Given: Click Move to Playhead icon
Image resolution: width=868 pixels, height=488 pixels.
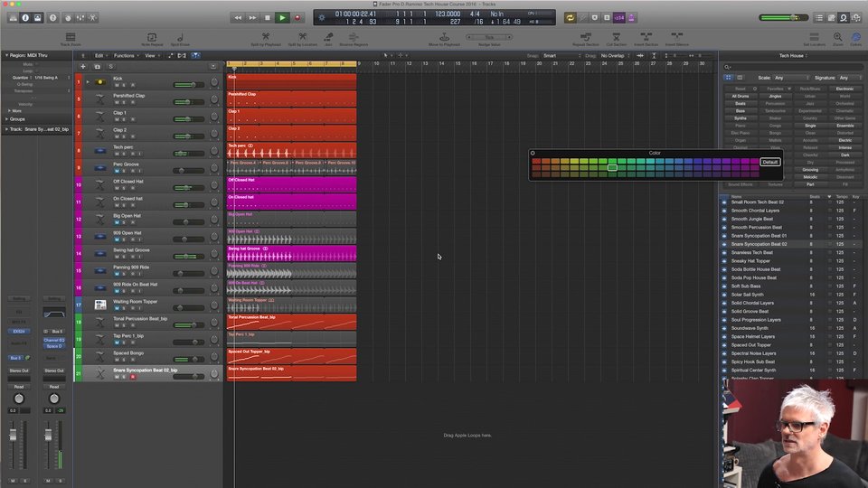Looking at the screenshot, I should (444, 39).
